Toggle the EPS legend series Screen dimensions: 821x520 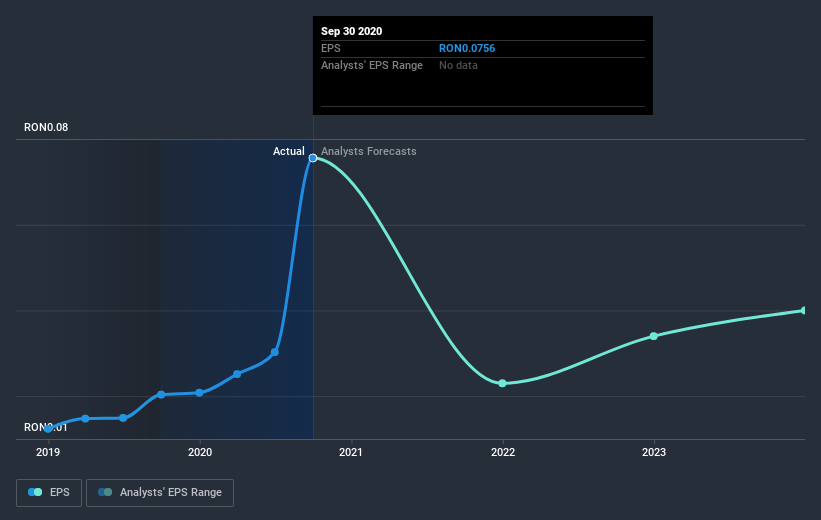49,493
